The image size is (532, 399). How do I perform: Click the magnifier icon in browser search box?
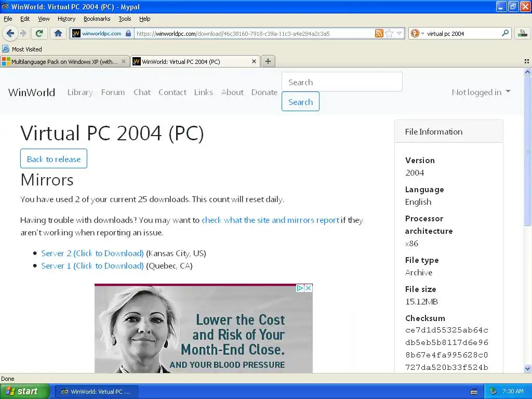505,33
